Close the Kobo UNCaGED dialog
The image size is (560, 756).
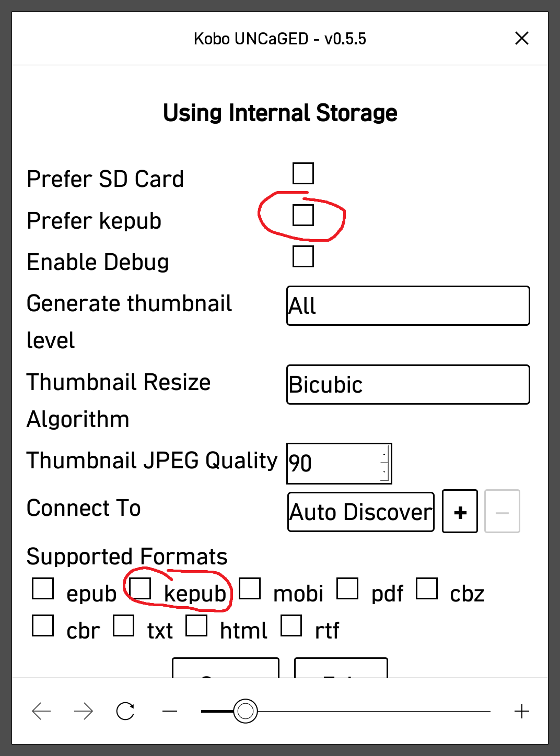(521, 38)
